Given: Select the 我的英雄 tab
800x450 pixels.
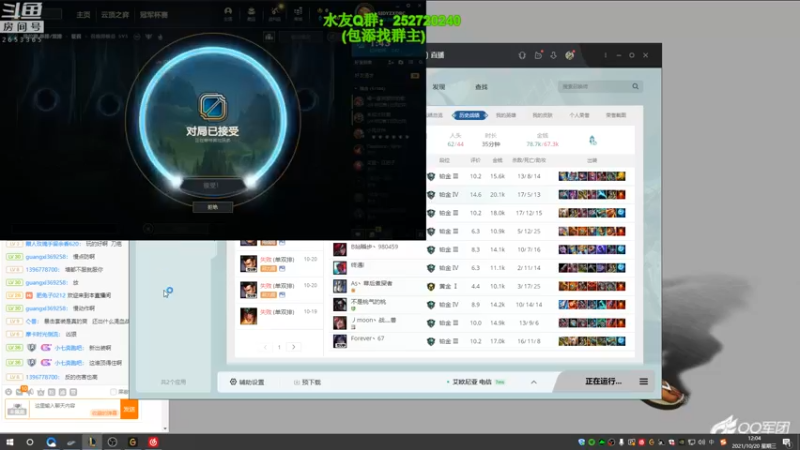Looking at the screenshot, I should click(x=506, y=115).
